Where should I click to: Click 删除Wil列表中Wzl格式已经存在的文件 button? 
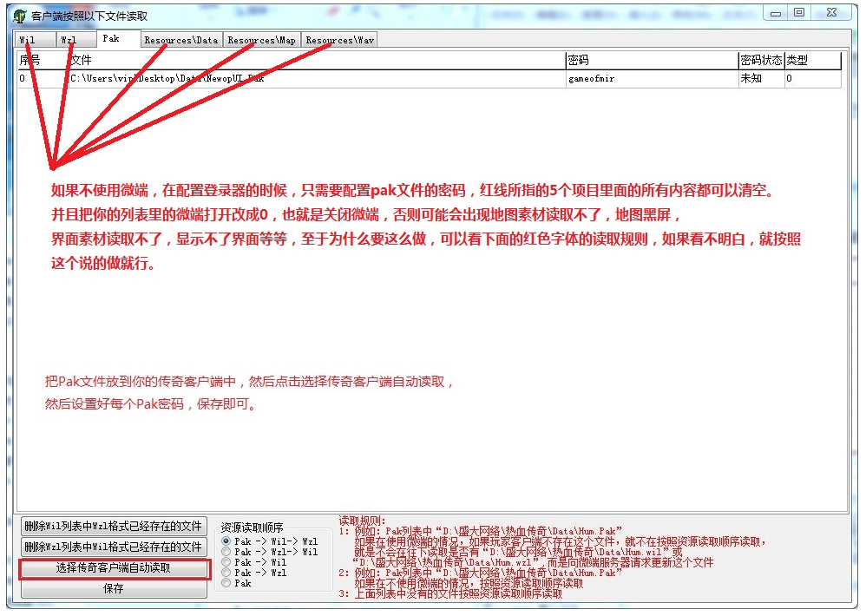point(113,525)
